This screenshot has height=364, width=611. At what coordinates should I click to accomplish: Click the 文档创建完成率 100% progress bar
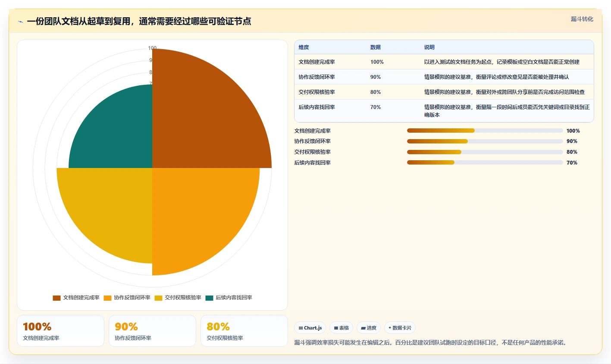tap(485, 131)
